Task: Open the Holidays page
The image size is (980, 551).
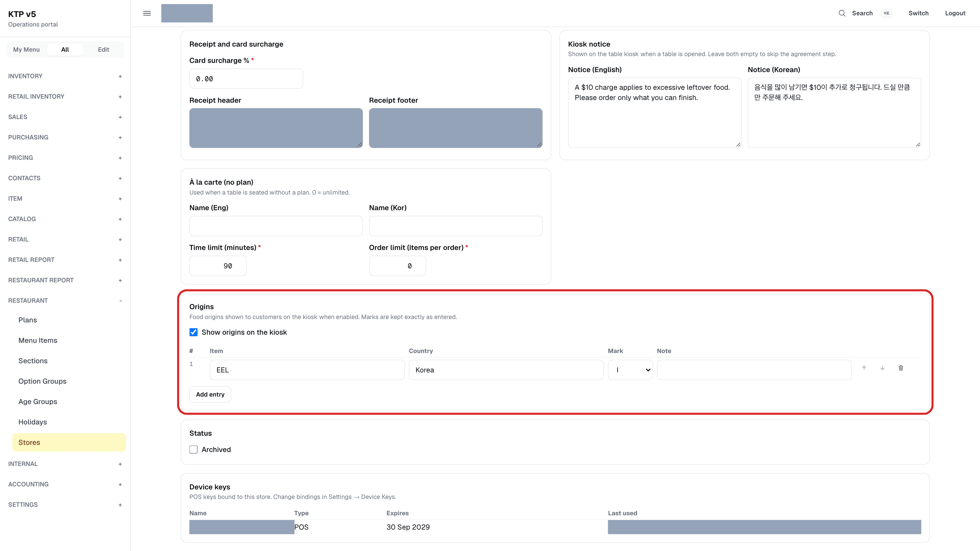Action: tap(69, 422)
